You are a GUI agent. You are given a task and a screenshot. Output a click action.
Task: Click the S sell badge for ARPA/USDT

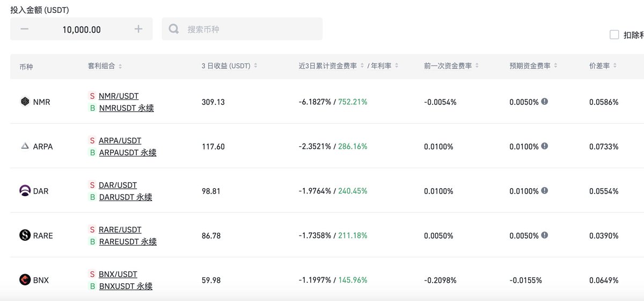pos(92,140)
